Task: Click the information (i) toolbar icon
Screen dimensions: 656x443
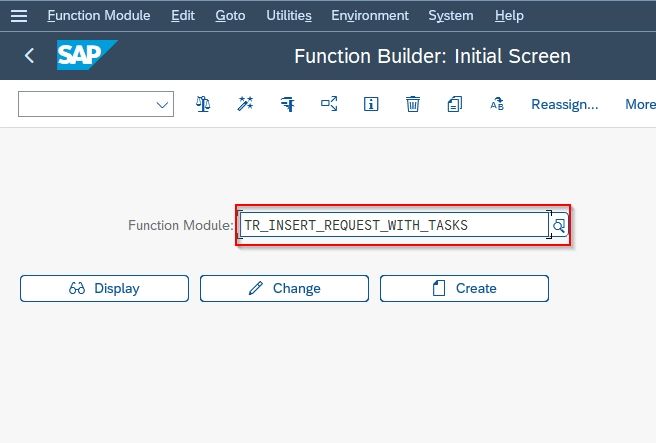Action: (371, 104)
